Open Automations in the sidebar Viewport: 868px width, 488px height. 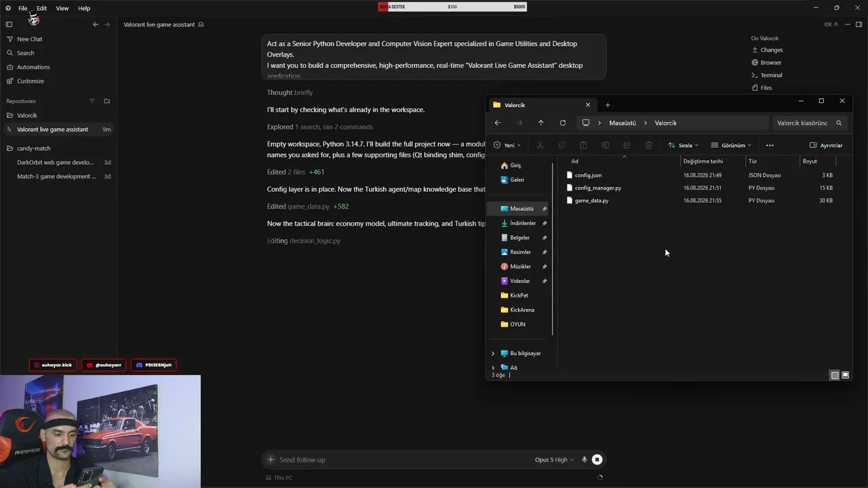pyautogui.click(x=33, y=67)
